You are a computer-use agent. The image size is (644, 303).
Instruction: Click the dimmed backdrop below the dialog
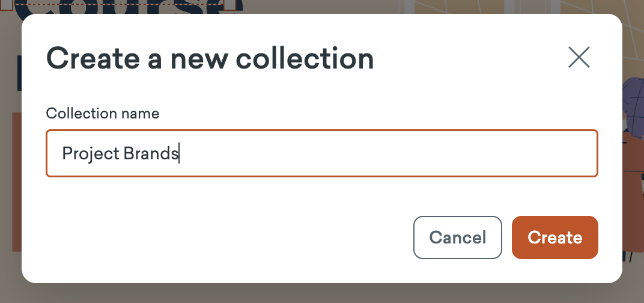[x=321, y=293]
